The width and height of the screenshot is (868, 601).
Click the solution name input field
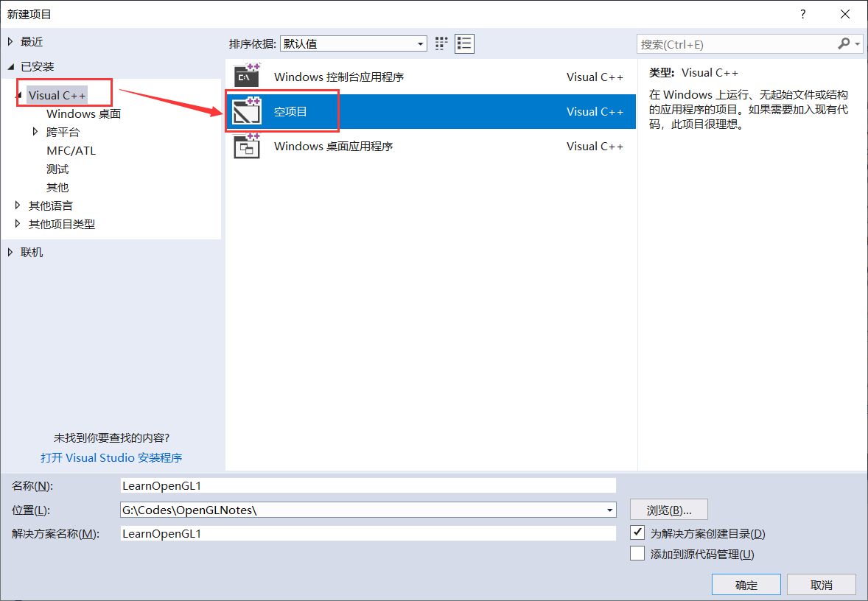pyautogui.click(x=368, y=533)
